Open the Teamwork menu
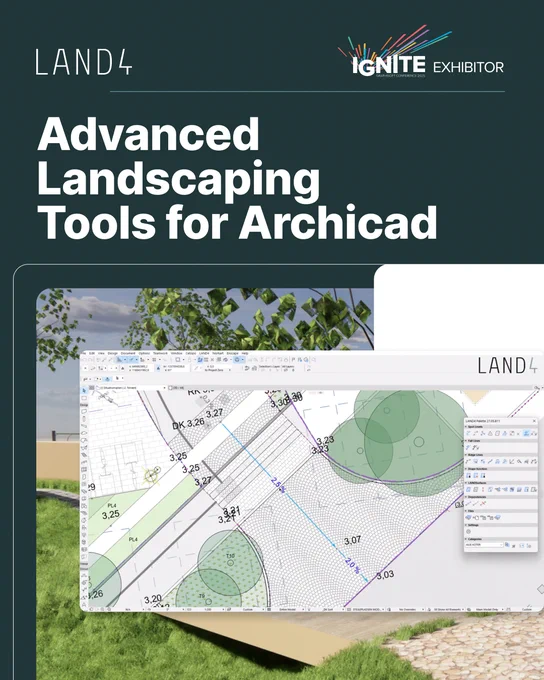The width and height of the screenshot is (544, 680). click(x=160, y=353)
